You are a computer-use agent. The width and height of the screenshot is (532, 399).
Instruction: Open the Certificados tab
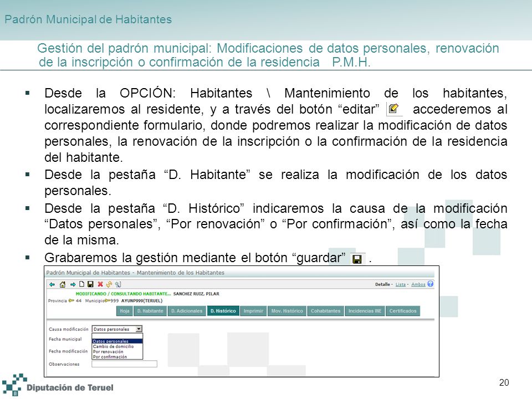coord(403,311)
